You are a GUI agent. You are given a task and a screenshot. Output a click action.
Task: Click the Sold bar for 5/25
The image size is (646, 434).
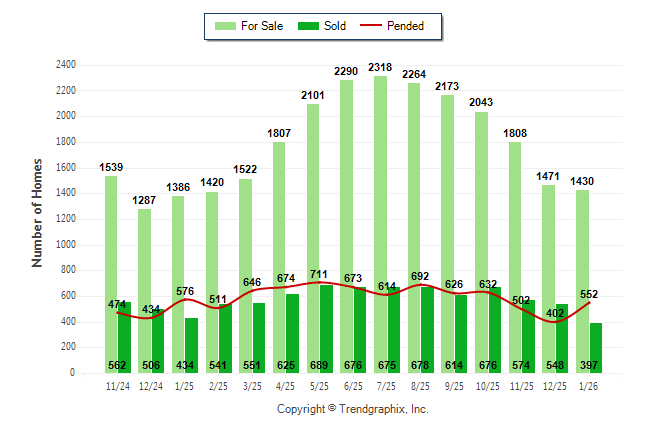[x=326, y=320]
